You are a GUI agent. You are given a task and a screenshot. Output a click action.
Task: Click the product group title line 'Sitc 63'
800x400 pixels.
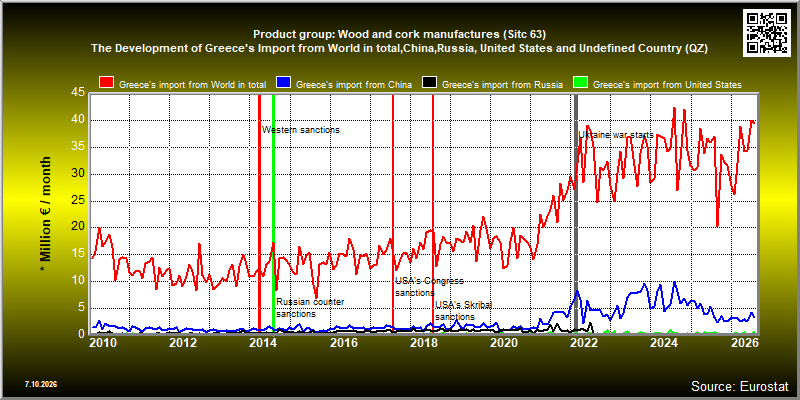tap(399, 35)
